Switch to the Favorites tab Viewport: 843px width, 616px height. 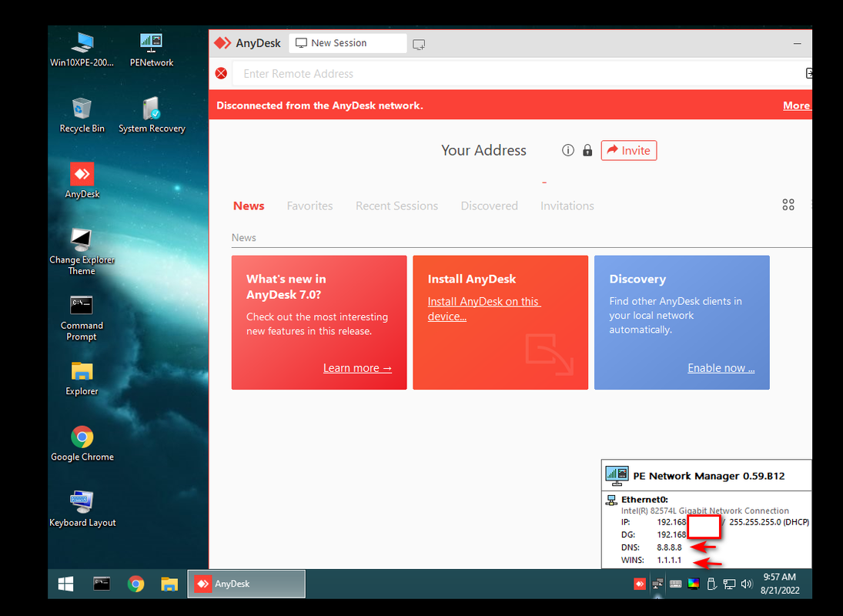coord(309,206)
